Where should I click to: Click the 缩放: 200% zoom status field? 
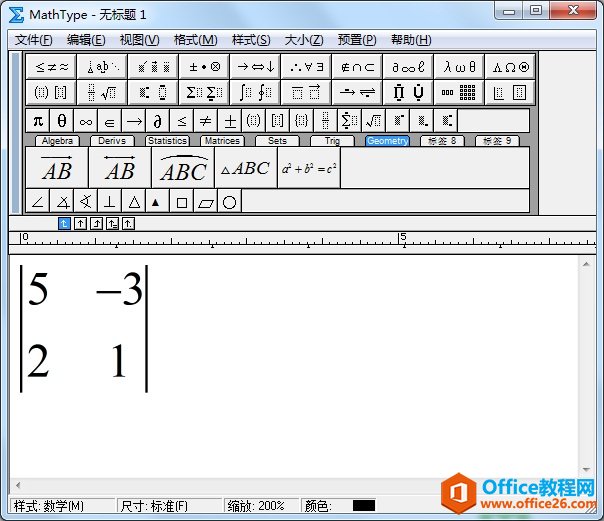click(x=256, y=506)
